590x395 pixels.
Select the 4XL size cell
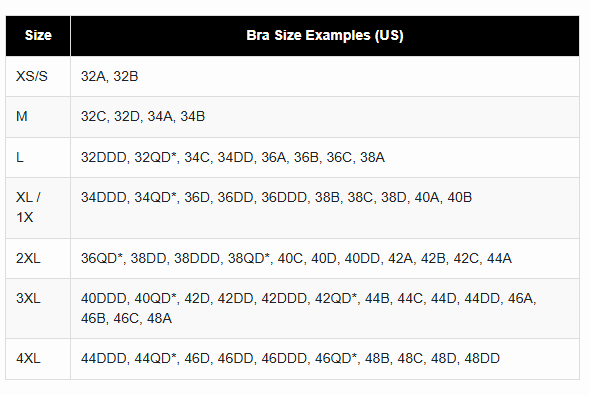(x=38, y=359)
